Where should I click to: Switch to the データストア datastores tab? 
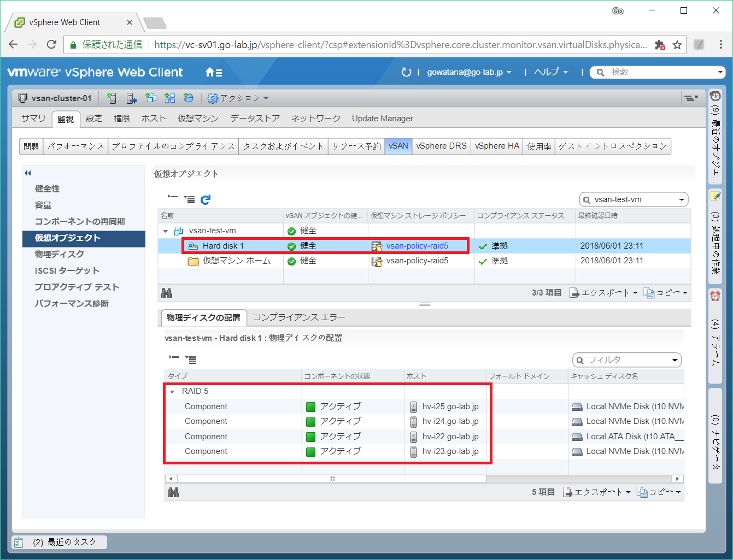(255, 119)
